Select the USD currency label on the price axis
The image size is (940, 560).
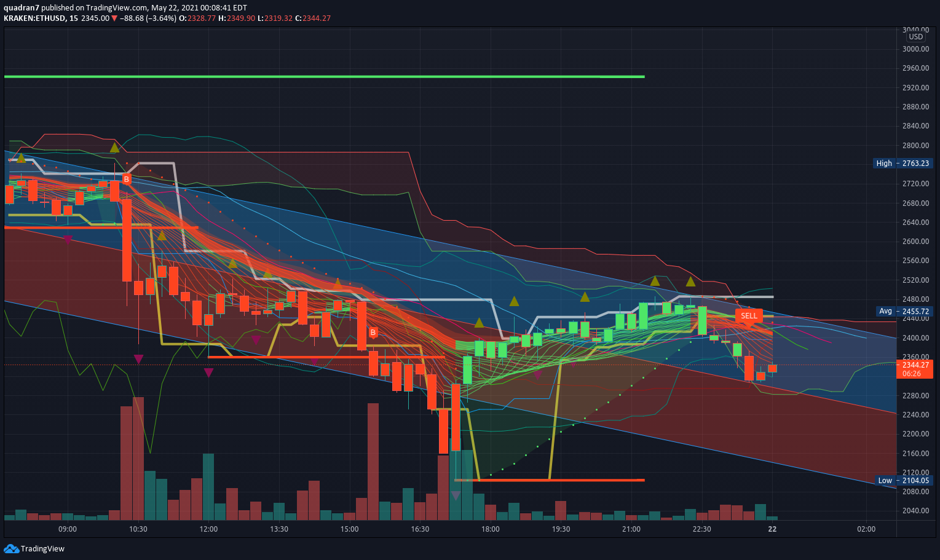(916, 37)
